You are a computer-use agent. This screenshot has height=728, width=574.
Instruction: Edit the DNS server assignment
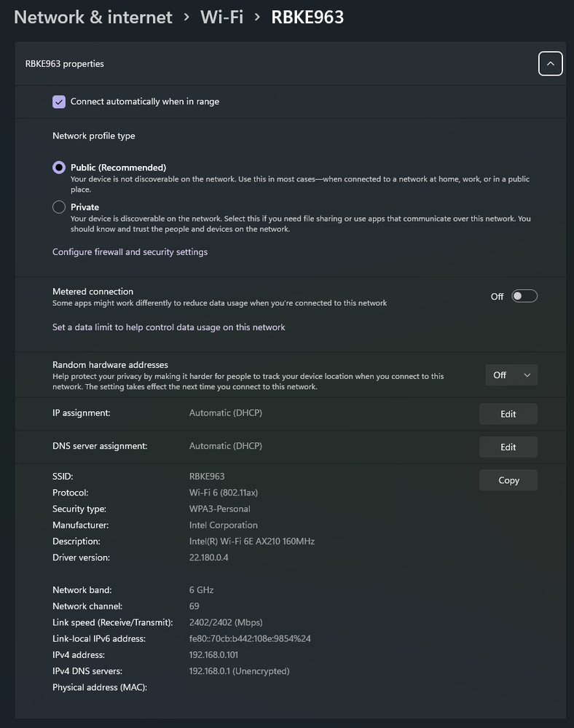(508, 447)
